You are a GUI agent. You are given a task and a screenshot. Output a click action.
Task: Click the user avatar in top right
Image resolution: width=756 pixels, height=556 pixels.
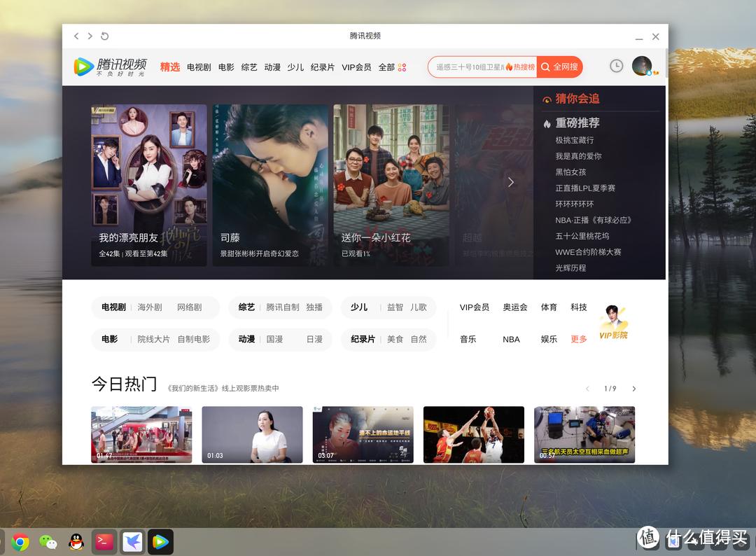641,66
